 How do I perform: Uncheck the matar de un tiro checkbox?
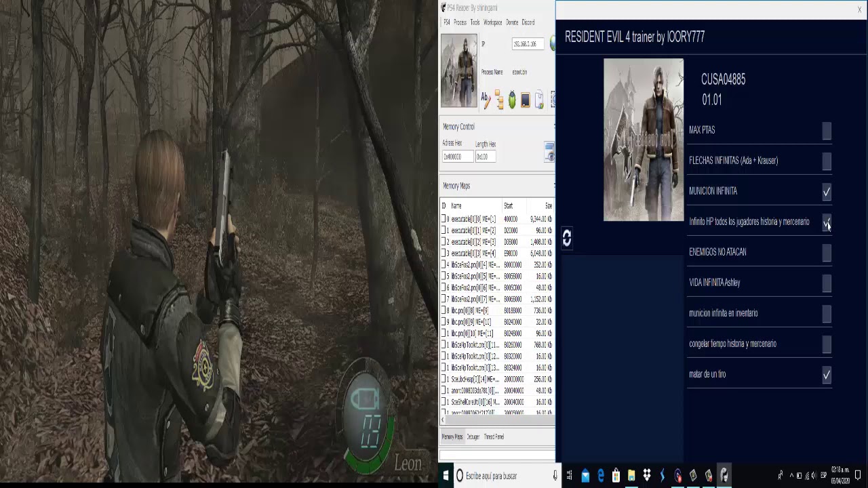tap(827, 375)
